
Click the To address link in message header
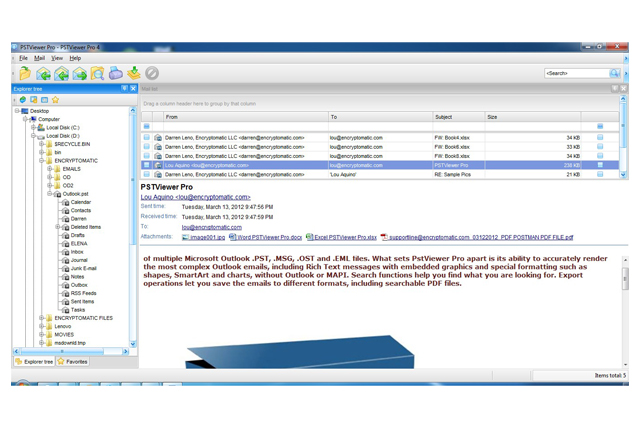[x=212, y=227]
